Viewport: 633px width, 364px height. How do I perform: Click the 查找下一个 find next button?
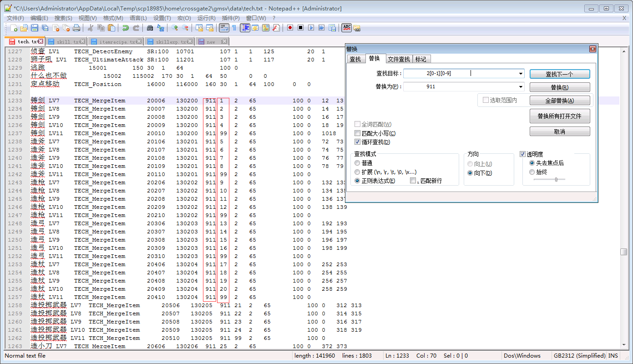[x=559, y=74]
